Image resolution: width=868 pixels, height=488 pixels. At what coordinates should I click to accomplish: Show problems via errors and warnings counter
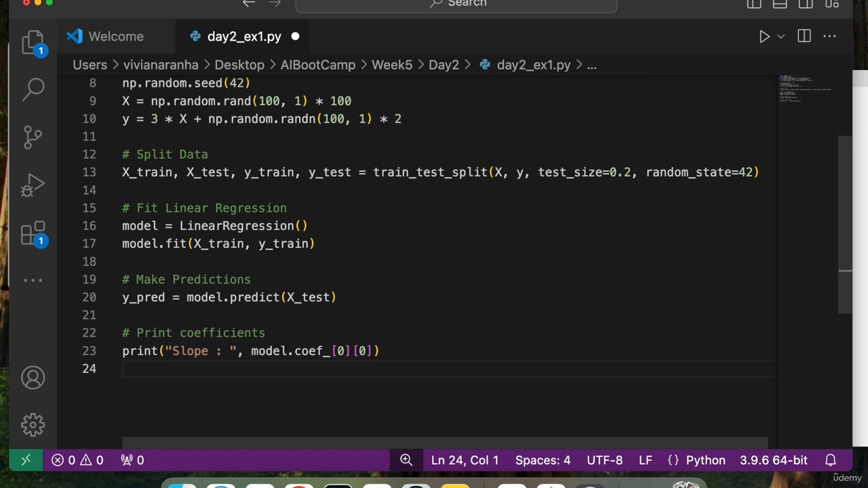pos(77,460)
